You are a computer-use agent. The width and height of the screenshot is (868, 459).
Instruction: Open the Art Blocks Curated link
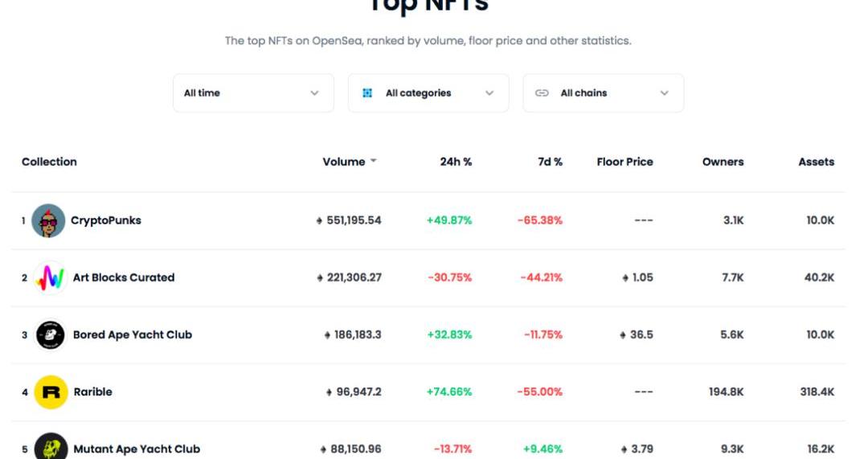pyautogui.click(x=124, y=277)
